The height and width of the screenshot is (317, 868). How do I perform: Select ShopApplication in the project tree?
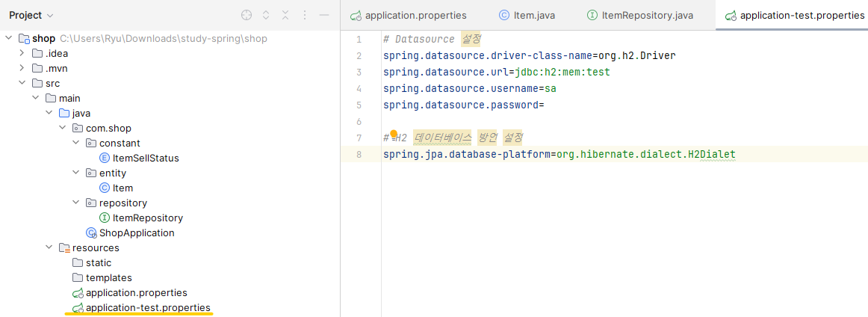point(137,233)
